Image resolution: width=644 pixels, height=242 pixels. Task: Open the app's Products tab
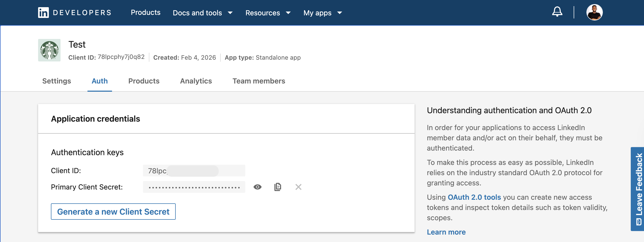click(144, 81)
